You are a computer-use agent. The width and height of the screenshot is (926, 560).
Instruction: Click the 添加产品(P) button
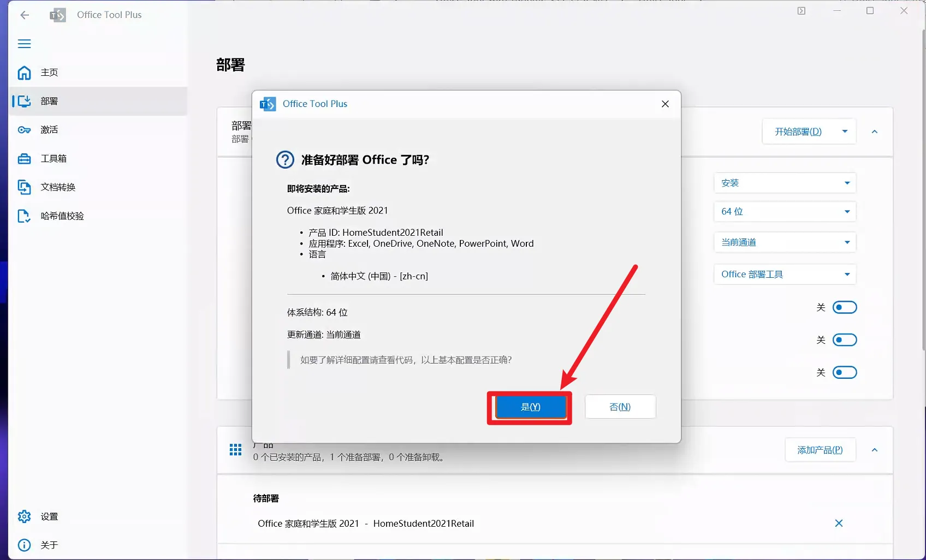pos(820,450)
